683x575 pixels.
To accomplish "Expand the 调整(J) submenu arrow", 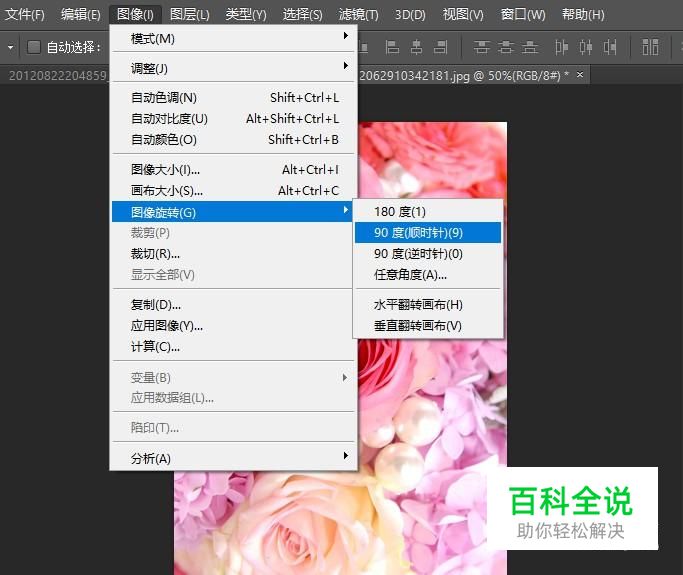I will [345, 66].
